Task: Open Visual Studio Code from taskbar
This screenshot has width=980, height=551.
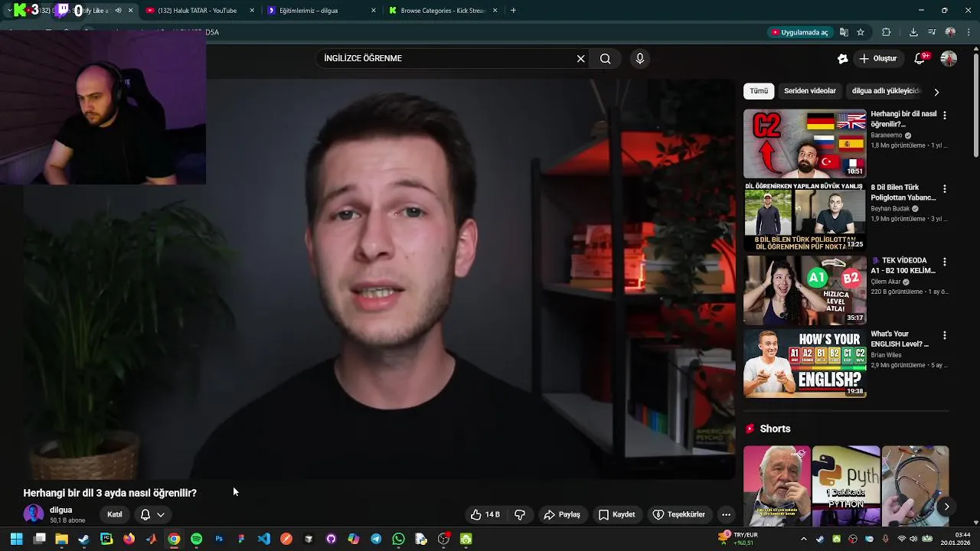Action: (264, 540)
